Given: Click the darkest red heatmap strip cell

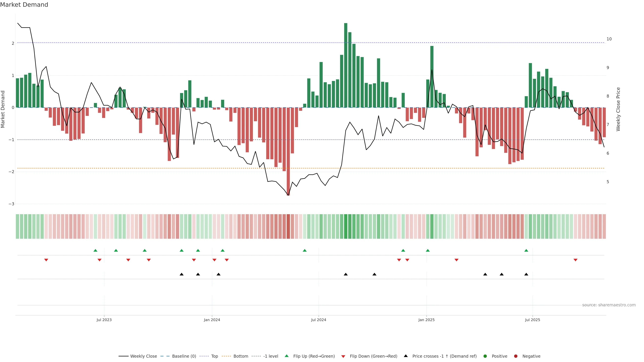Looking at the screenshot, I should point(288,226).
